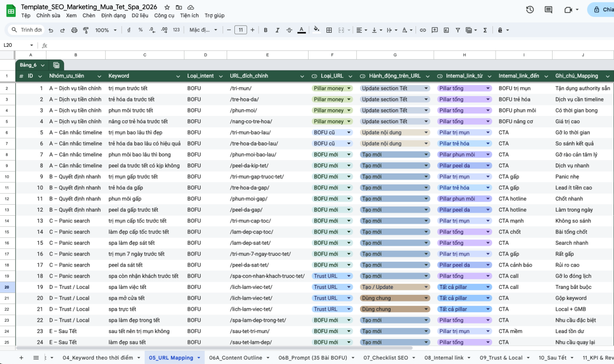
Task: Open horizontal align dropdown
Action: pyautogui.click(x=361, y=30)
